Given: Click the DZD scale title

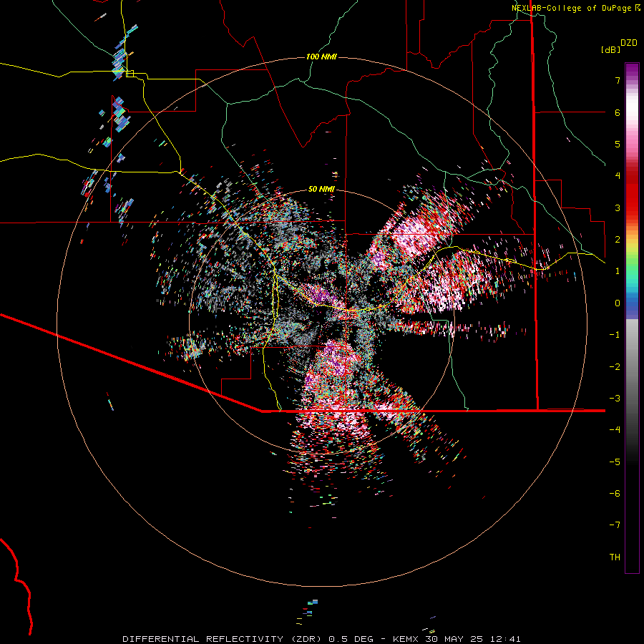Looking at the screenshot, I should pos(629,43).
